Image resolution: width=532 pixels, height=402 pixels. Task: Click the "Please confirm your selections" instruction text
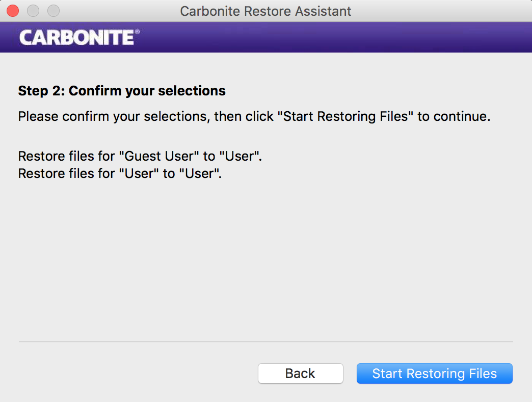tap(113, 116)
